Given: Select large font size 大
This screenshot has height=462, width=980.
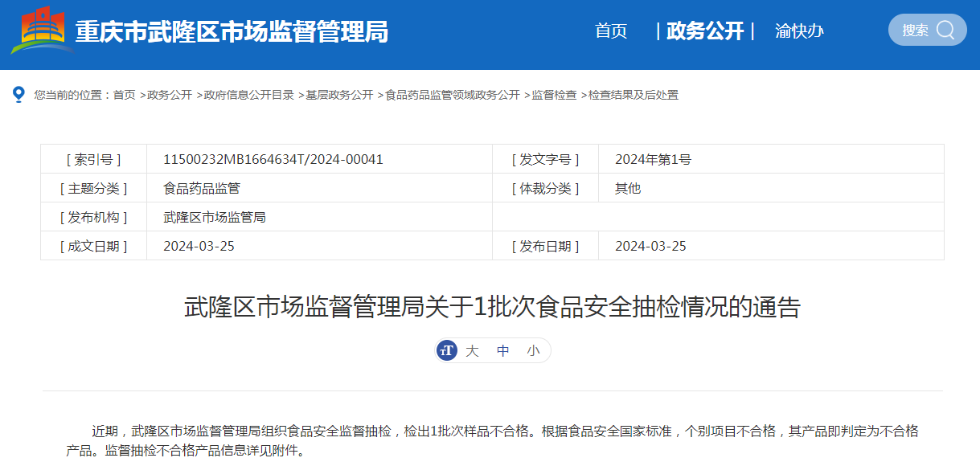Looking at the screenshot, I should [473, 351].
